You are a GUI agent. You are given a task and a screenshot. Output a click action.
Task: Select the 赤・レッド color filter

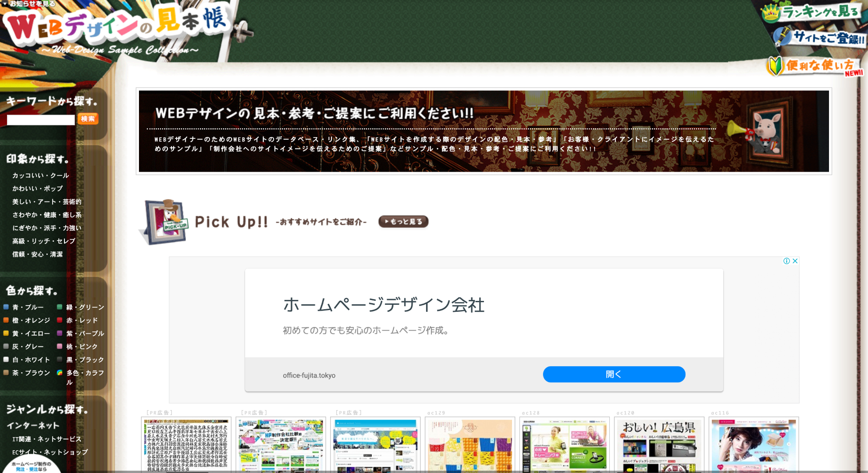tap(78, 321)
